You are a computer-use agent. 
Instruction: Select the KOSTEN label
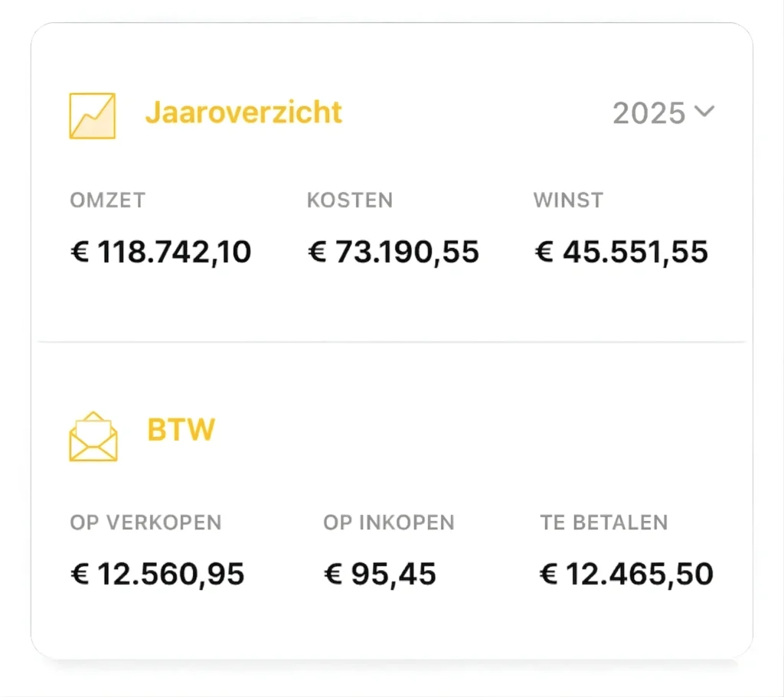coord(350,200)
